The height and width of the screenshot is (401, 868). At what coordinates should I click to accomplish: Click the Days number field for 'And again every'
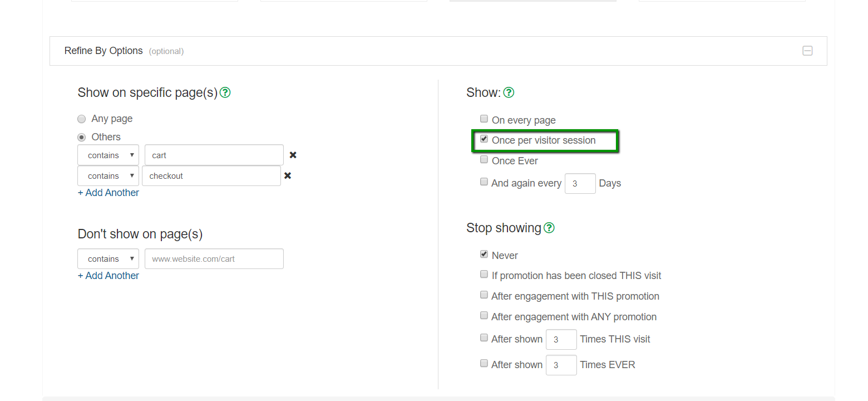[x=580, y=183]
